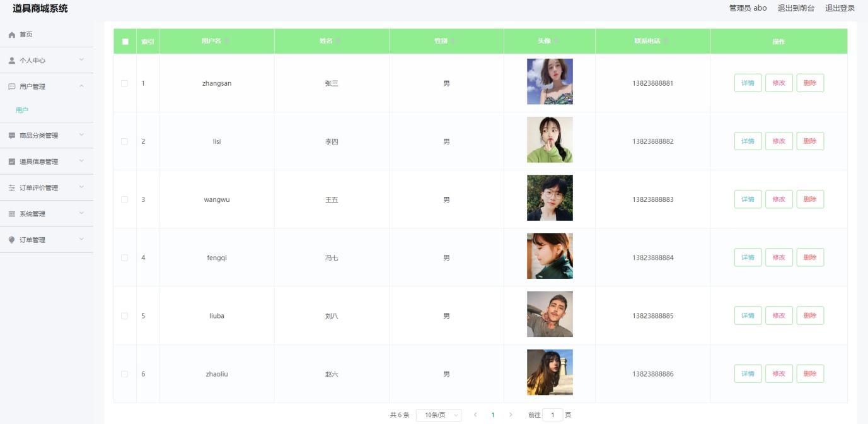The image size is (868, 424).
Task: Click the 用户管理 sidebar icon
Action: pyautogui.click(x=11, y=86)
